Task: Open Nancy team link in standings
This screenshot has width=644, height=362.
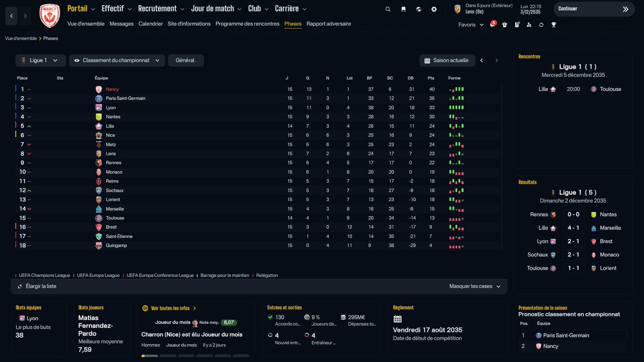Action: [112, 90]
